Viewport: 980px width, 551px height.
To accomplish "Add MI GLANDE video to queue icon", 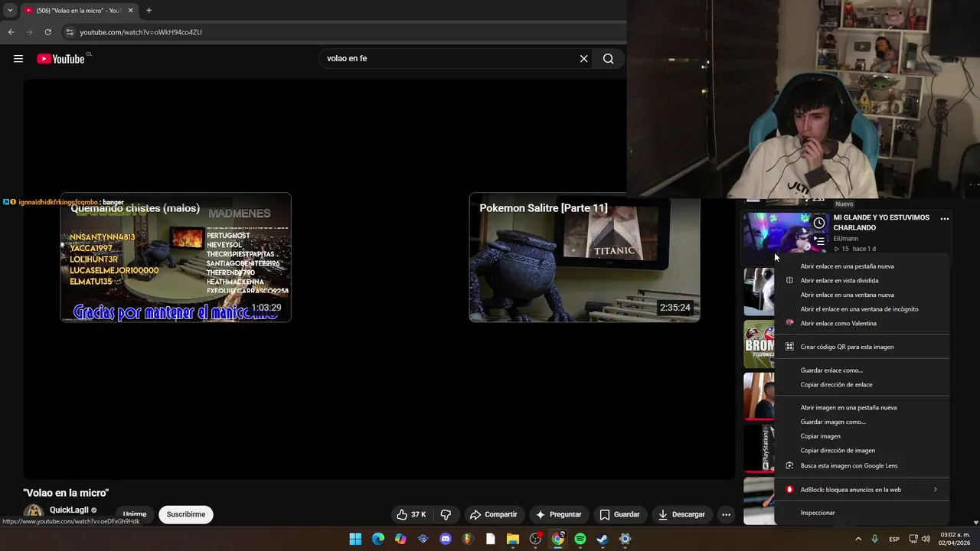I will 819,241.
